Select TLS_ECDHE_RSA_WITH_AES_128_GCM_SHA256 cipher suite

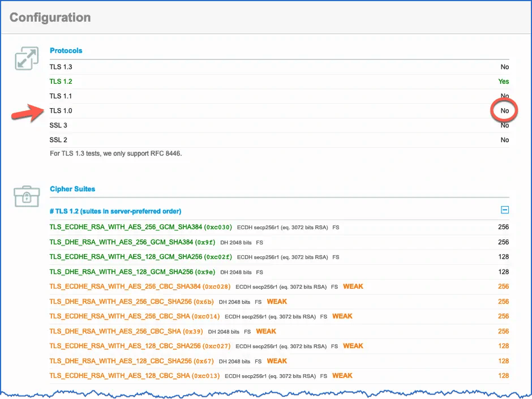[140, 257]
